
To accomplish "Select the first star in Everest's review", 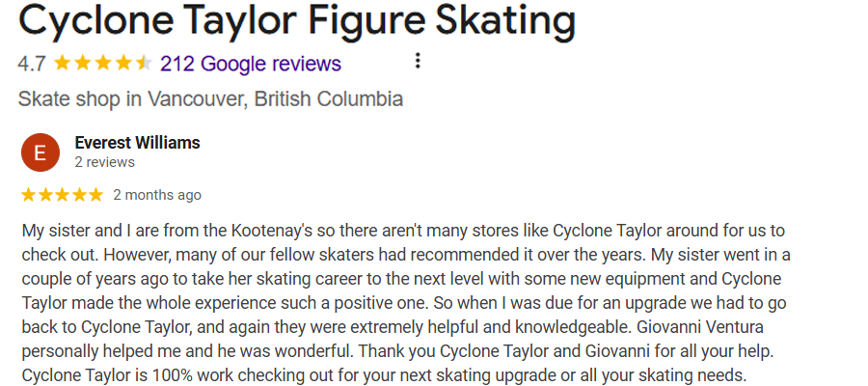I will [x=28, y=195].
